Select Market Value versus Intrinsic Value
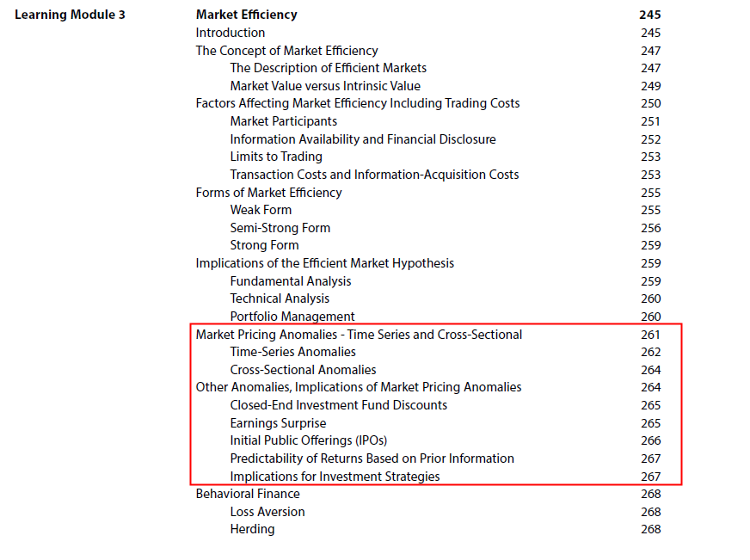Image resolution: width=750 pixels, height=560 pixels. tap(325, 86)
